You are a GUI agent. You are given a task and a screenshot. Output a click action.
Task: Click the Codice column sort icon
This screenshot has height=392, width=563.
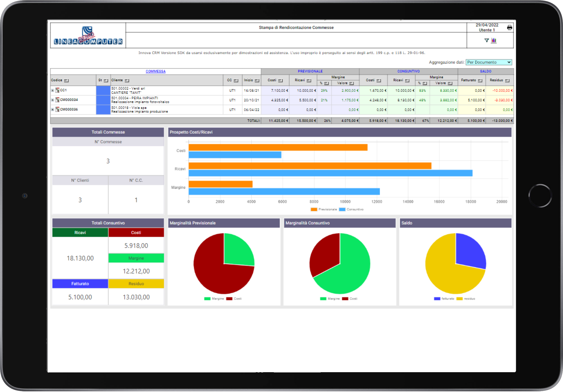tap(66, 80)
